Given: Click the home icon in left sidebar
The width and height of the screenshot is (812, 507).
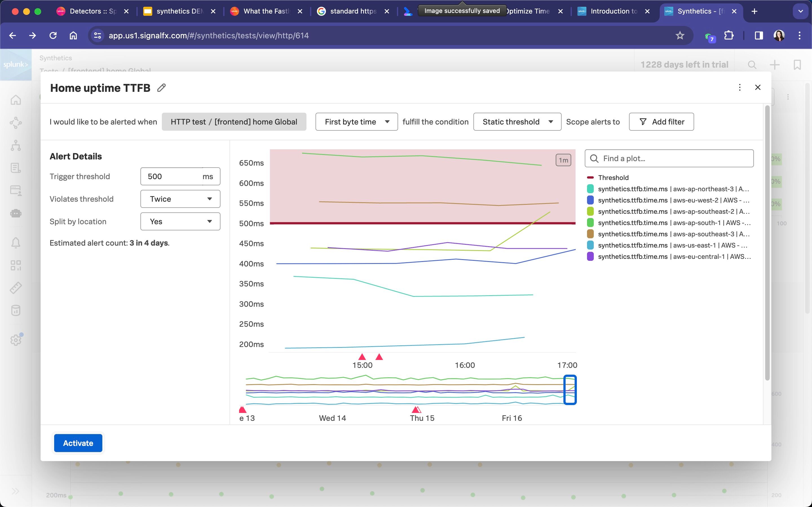Looking at the screenshot, I should tap(16, 100).
